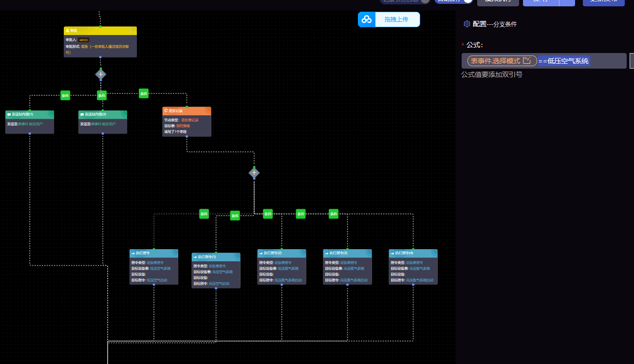Viewport: 634px width, 364px height.
Task: Click the arrow icon on 执行指令(2)
Action: pyautogui.click(x=261, y=253)
